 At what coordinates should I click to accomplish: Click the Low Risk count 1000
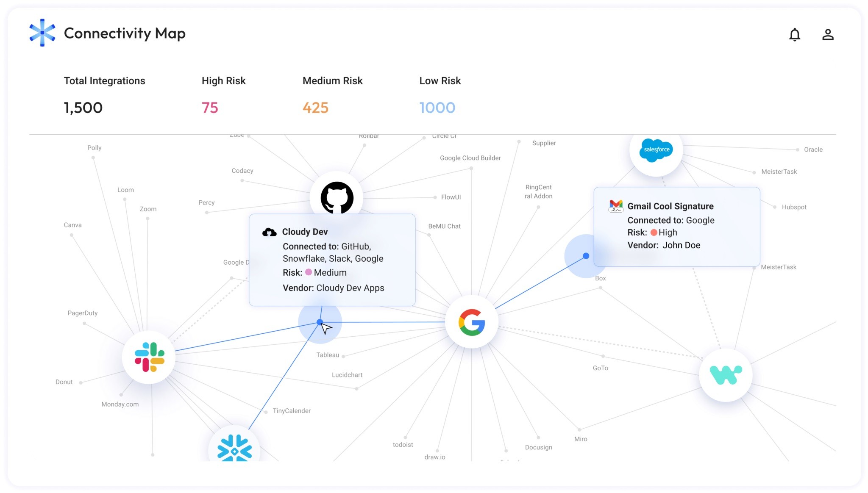437,107
